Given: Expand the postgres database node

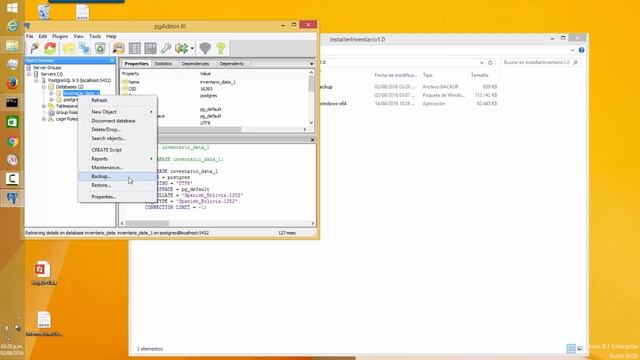Looking at the screenshot, I should point(51,100).
